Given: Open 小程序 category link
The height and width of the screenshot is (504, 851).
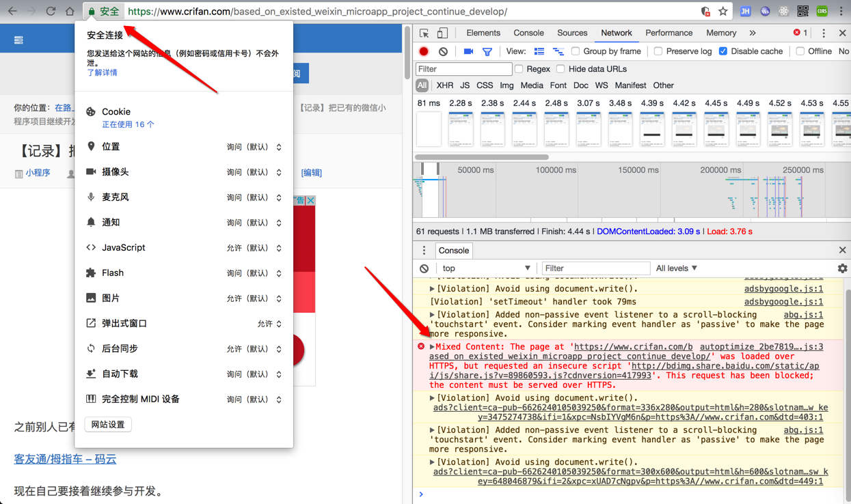Looking at the screenshot, I should point(38,173).
